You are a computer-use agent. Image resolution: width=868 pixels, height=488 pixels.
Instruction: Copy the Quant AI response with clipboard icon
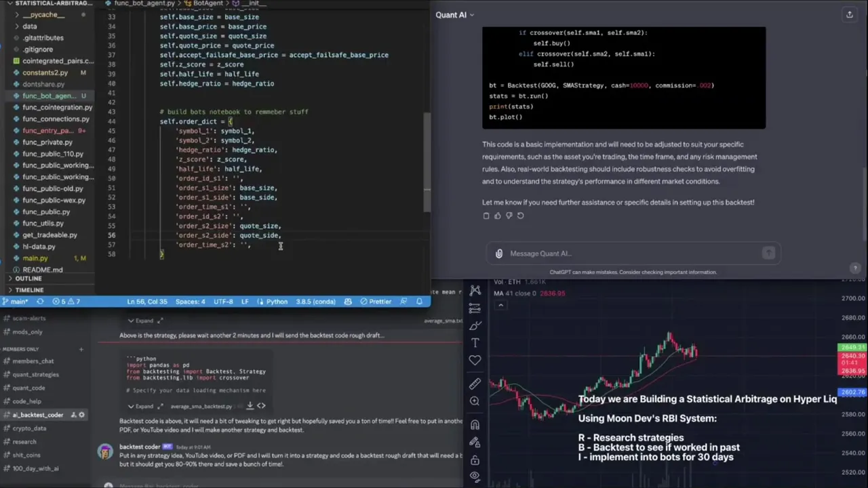[x=486, y=216]
